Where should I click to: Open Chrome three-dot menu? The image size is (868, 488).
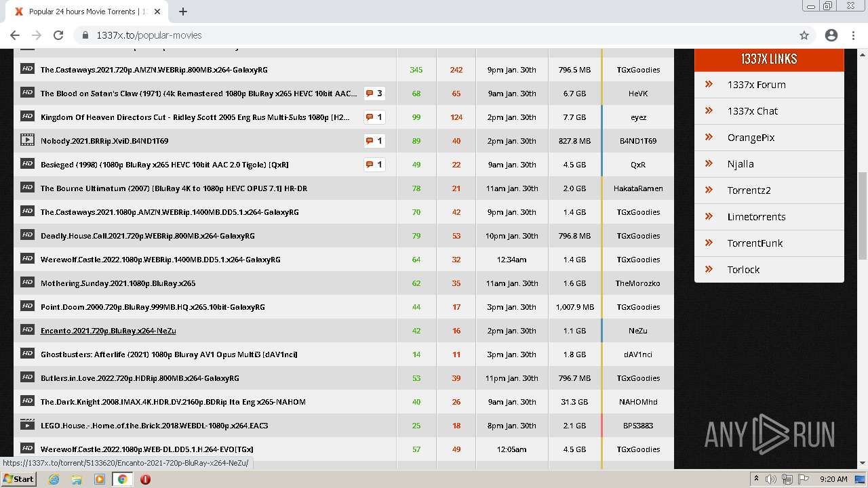point(853,35)
